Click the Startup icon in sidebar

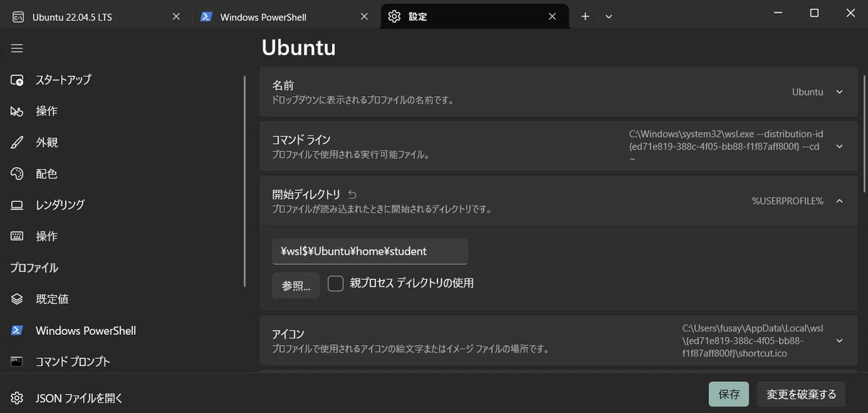pyautogui.click(x=17, y=80)
